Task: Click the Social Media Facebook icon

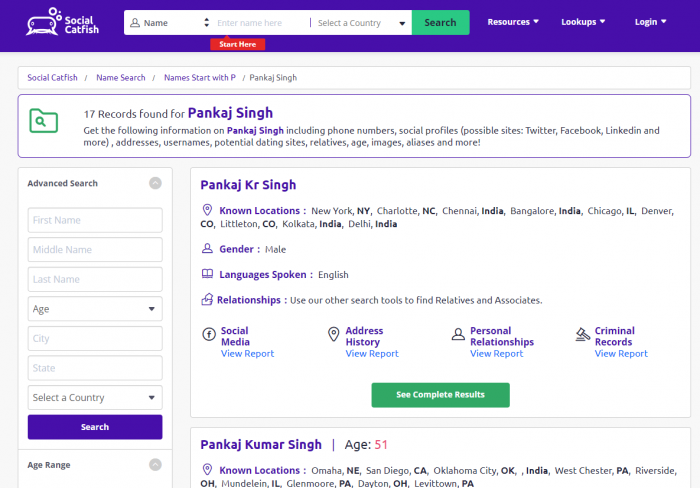Action: coord(209,334)
